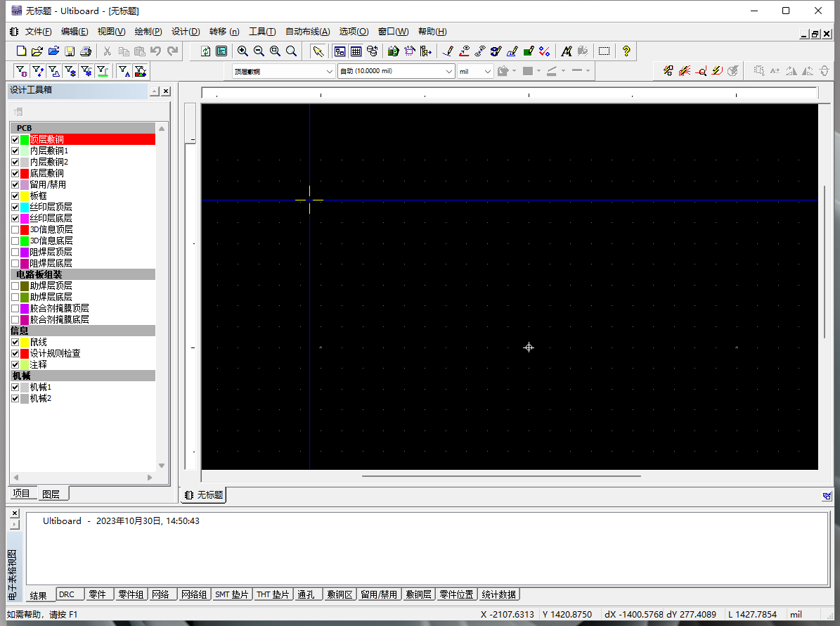Open the 统计数据 tab
The image size is (840, 626).
click(499, 594)
